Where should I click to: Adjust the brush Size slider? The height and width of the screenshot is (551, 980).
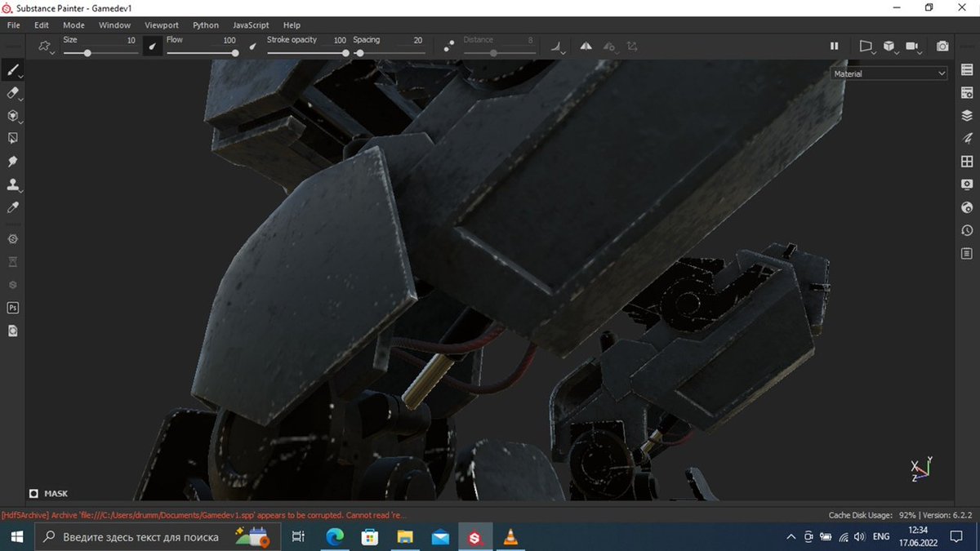(100, 53)
